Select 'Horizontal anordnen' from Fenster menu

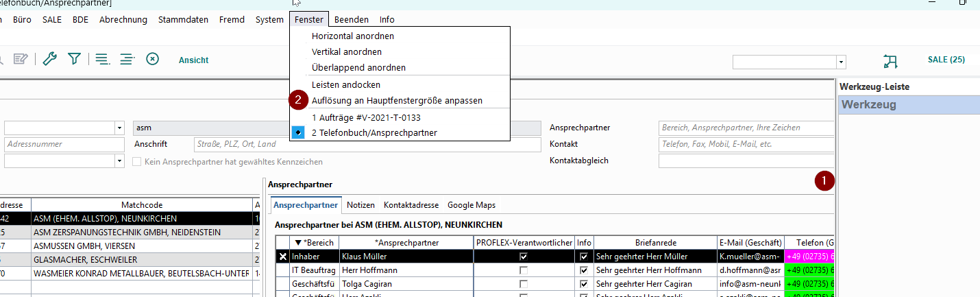pos(352,36)
